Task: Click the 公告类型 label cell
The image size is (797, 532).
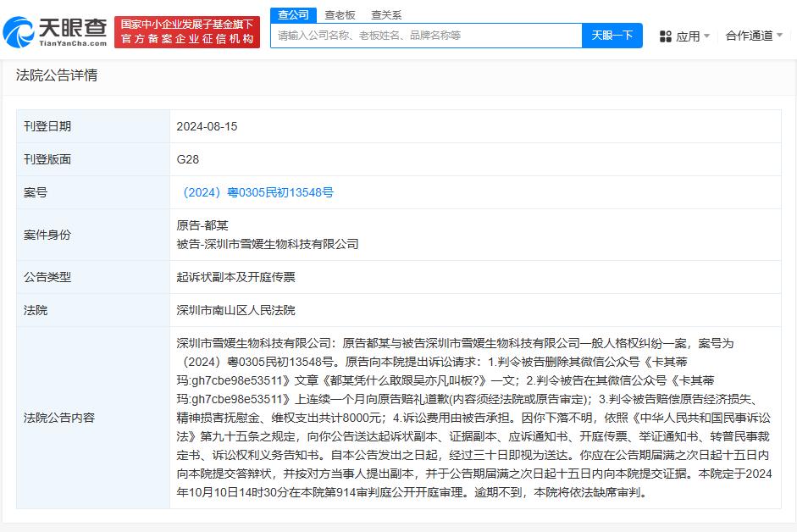Action: pos(93,277)
